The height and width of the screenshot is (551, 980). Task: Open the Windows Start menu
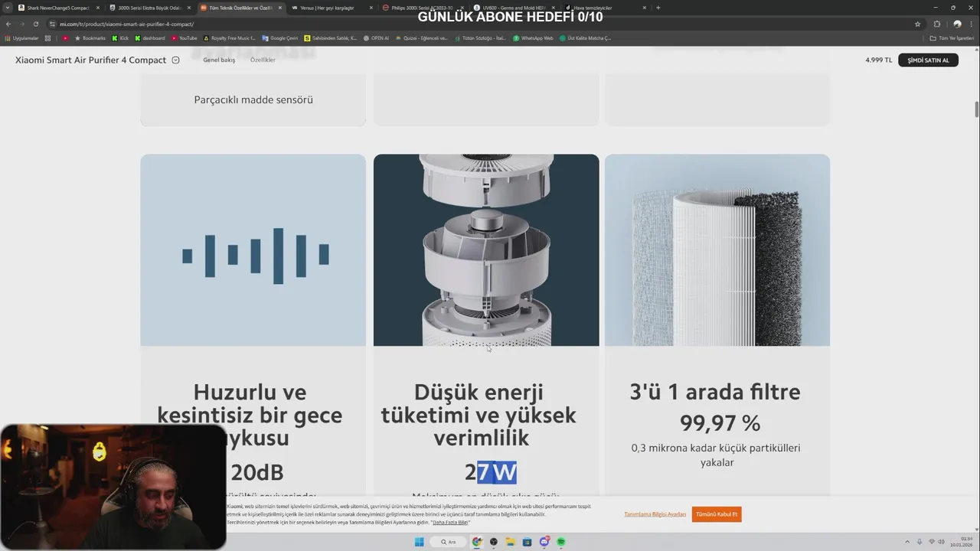coord(419,542)
